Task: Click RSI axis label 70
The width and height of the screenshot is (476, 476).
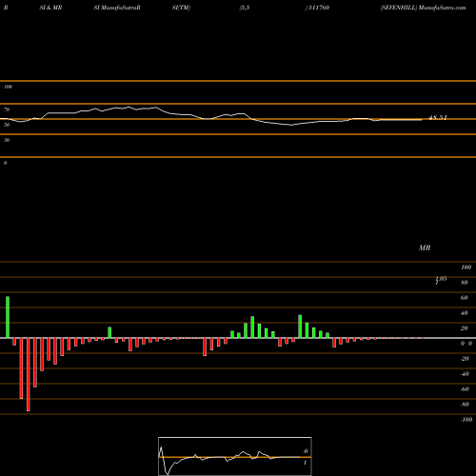Action: 7,109
